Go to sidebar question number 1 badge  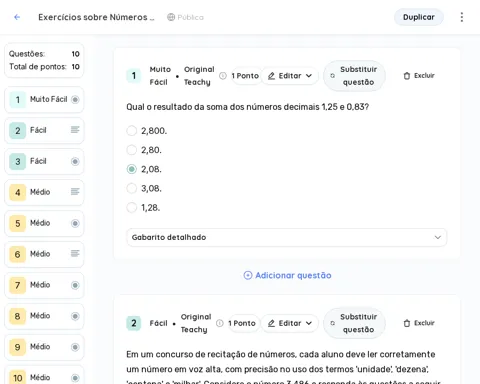[x=18, y=100]
